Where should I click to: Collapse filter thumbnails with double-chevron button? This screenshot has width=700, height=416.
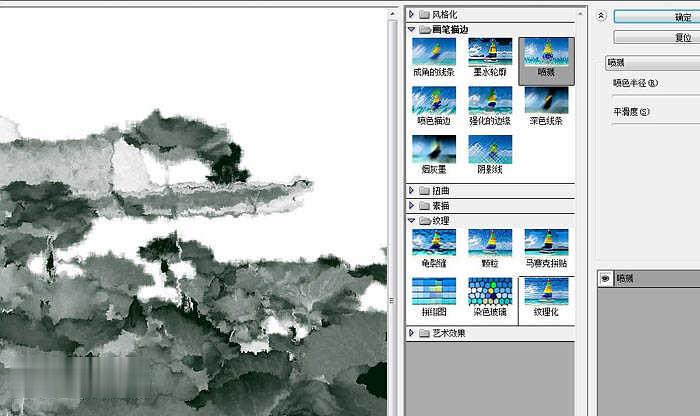(x=601, y=16)
